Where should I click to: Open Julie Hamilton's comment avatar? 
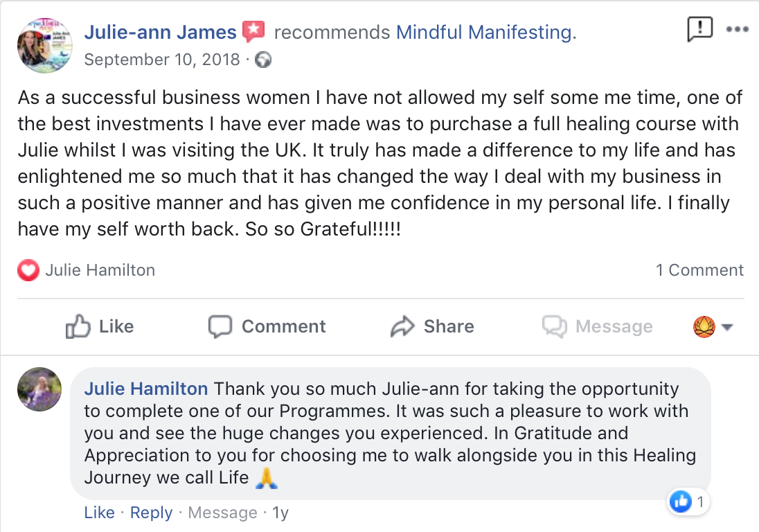pyautogui.click(x=39, y=389)
